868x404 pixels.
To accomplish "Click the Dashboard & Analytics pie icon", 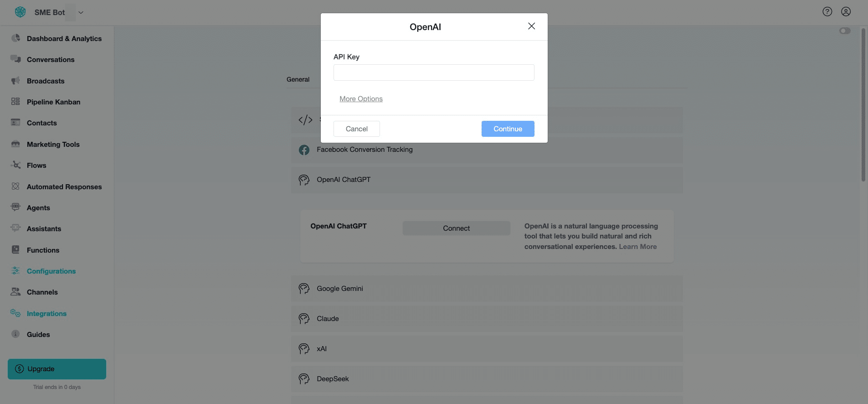I will [x=16, y=38].
